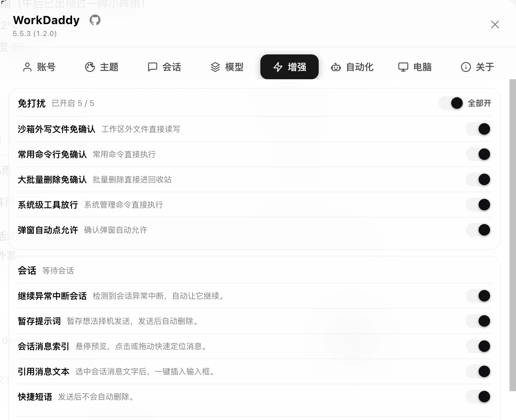Toggle 弹窗自动点允许 switch
The height and width of the screenshot is (420, 516).
click(479, 230)
